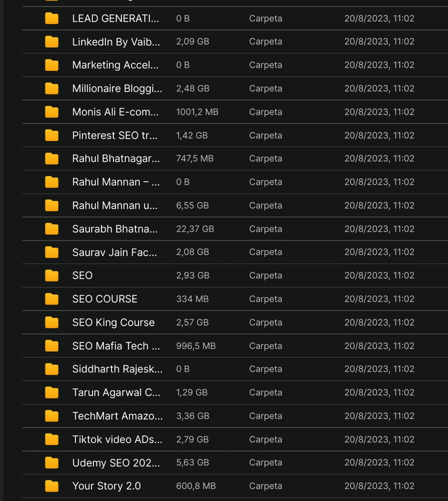This screenshot has width=448, height=501.
Task: Select the Marketing Accel... folder name
Action: pyautogui.click(x=115, y=65)
